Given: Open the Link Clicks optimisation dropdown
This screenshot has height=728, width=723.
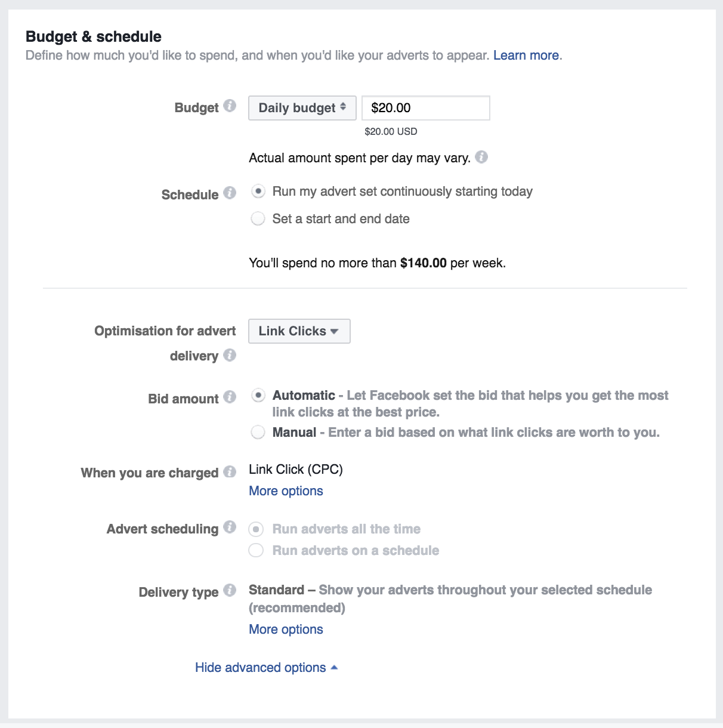Looking at the screenshot, I should [x=299, y=331].
